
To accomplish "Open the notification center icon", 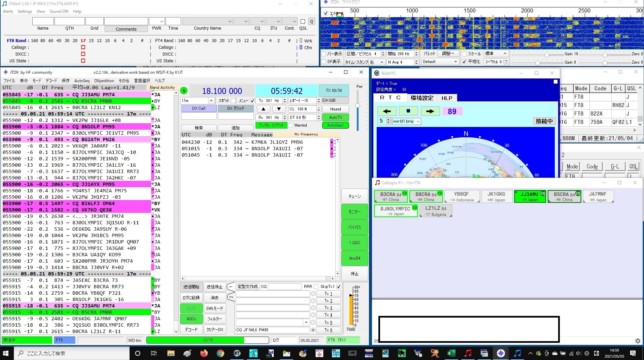I will click(x=633, y=353).
